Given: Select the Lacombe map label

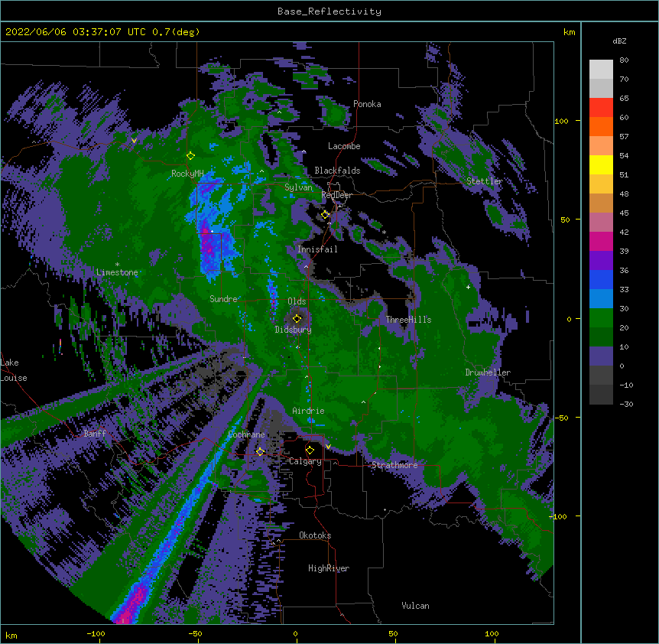Looking at the screenshot, I should point(344,146).
